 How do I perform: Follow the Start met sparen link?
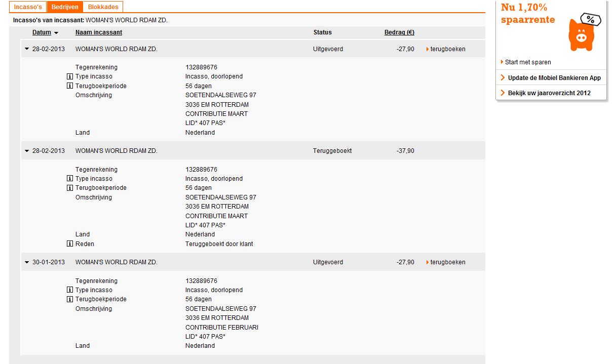528,62
